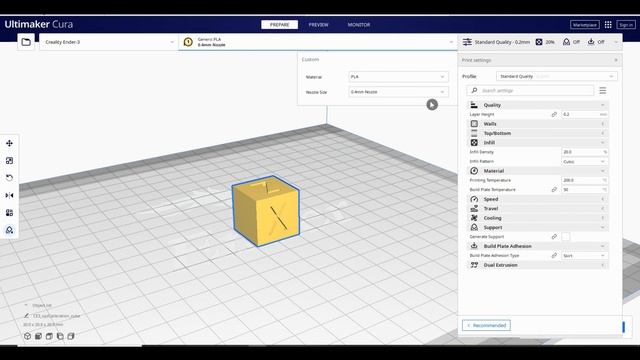Select the Support Blocker tool

9,230
